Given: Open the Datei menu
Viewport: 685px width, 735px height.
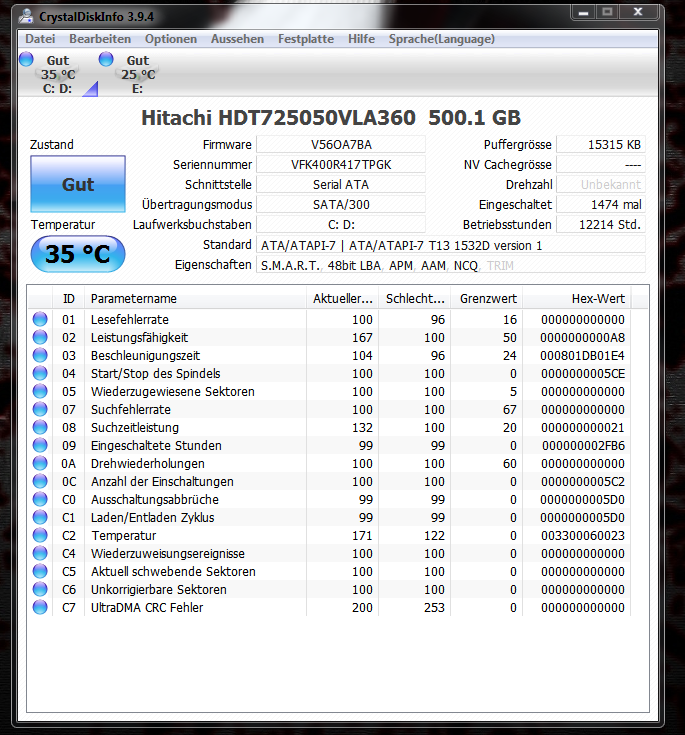Looking at the screenshot, I should (x=40, y=39).
